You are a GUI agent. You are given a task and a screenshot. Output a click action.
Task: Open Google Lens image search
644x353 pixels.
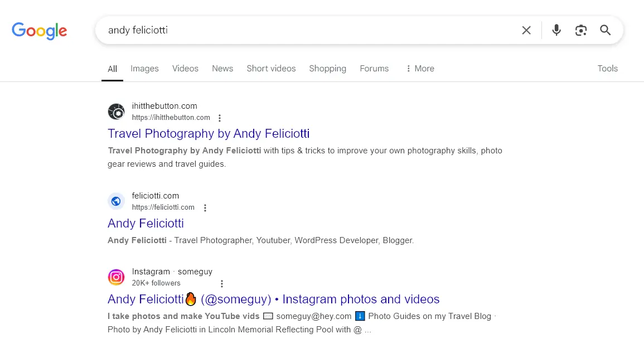click(x=580, y=30)
